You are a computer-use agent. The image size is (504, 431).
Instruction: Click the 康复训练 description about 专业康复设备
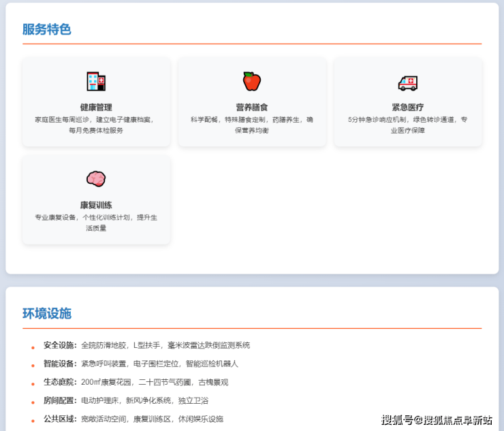point(96,223)
